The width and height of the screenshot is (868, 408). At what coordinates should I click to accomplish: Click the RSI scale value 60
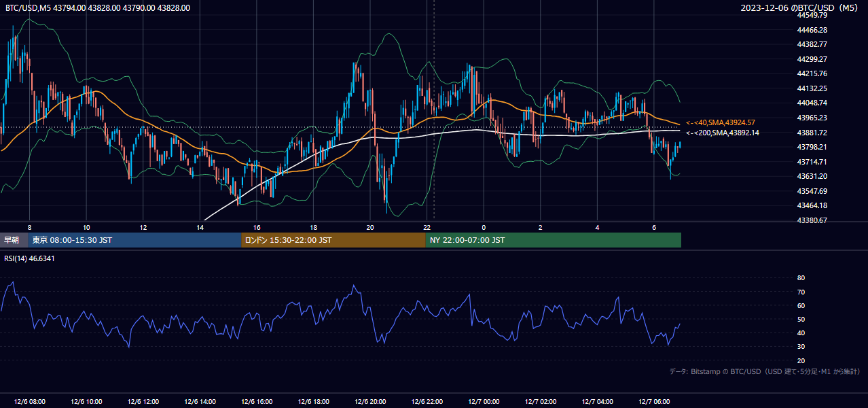801,305
